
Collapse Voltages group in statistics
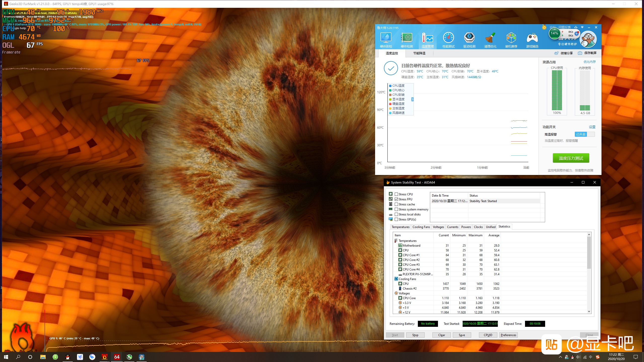(396, 293)
